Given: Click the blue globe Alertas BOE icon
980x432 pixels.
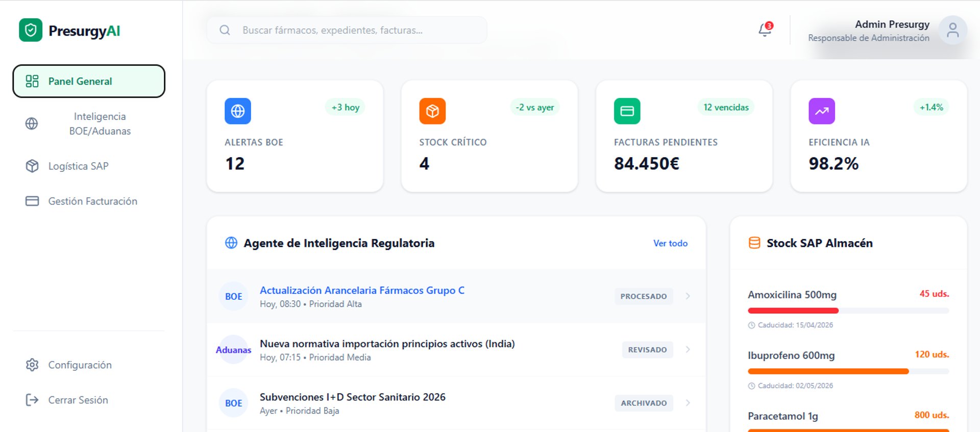Looking at the screenshot, I should pyautogui.click(x=238, y=111).
